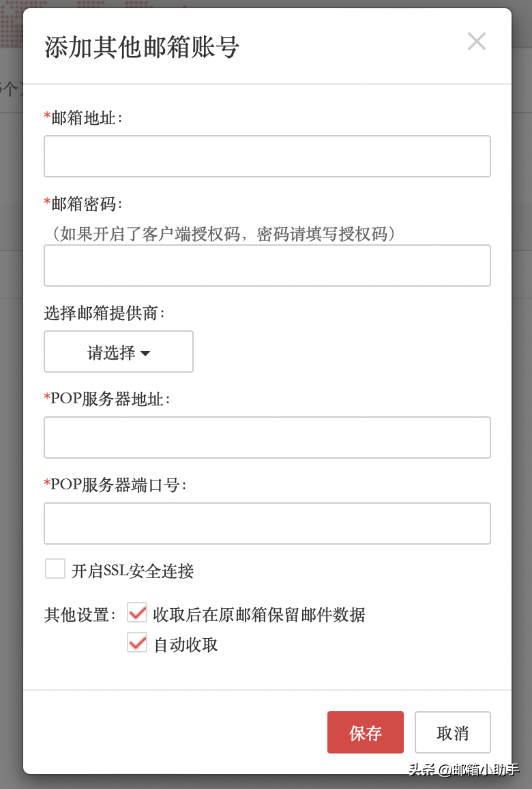Click the *POP服务器端口号 field label

115,485
